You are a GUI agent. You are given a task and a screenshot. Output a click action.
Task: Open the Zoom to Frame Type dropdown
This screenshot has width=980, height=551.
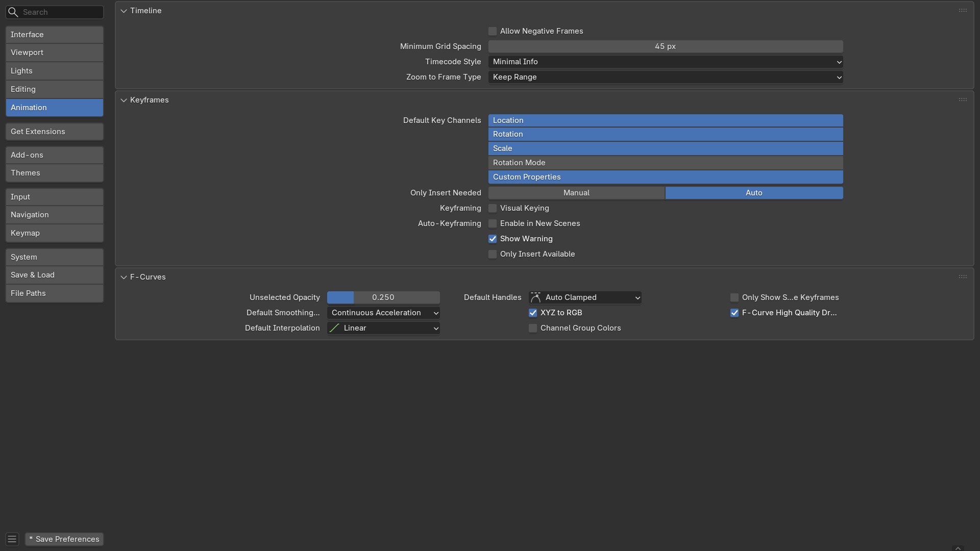click(666, 77)
